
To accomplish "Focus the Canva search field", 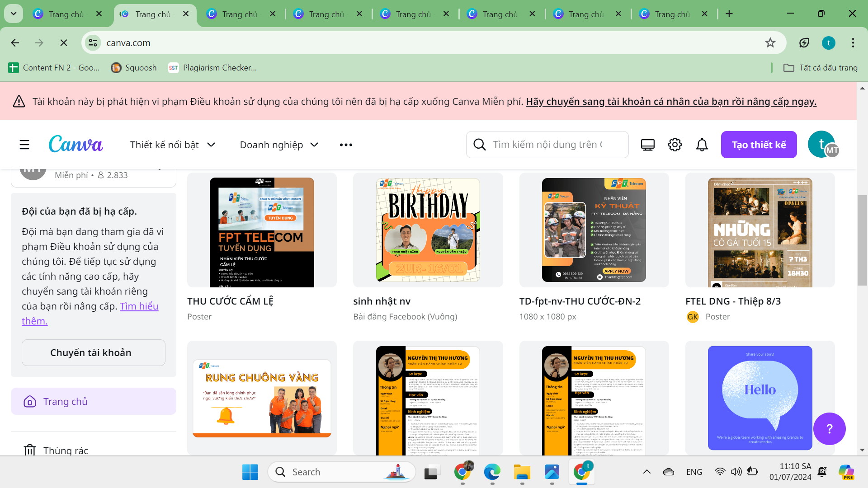I will (x=547, y=145).
